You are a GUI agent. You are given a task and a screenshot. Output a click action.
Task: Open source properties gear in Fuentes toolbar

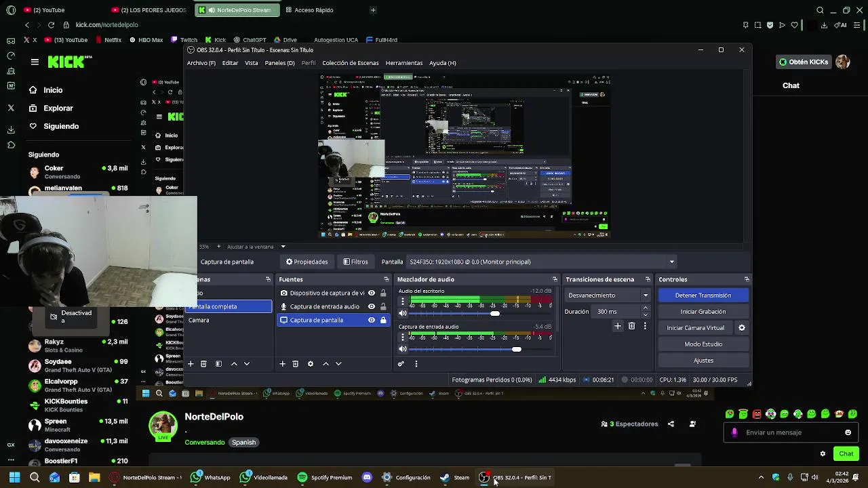point(311,364)
